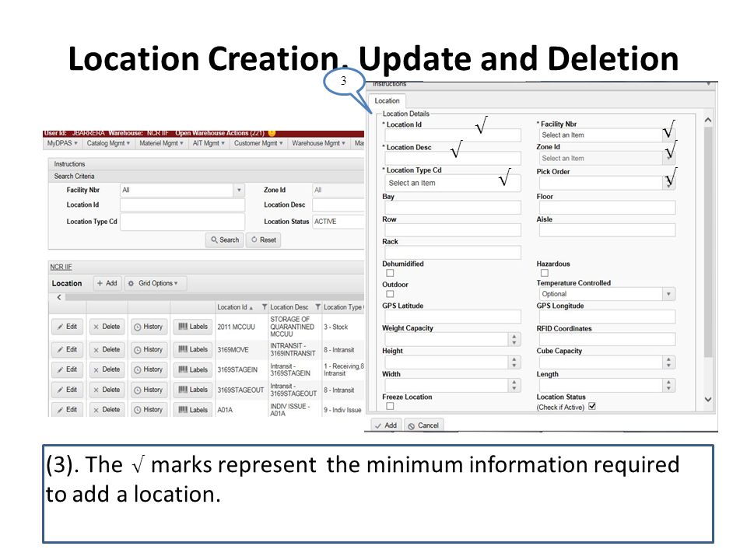Viewport: 747px width, 560px height.
Task: View History for 3169MOVE row
Action: click(148, 349)
